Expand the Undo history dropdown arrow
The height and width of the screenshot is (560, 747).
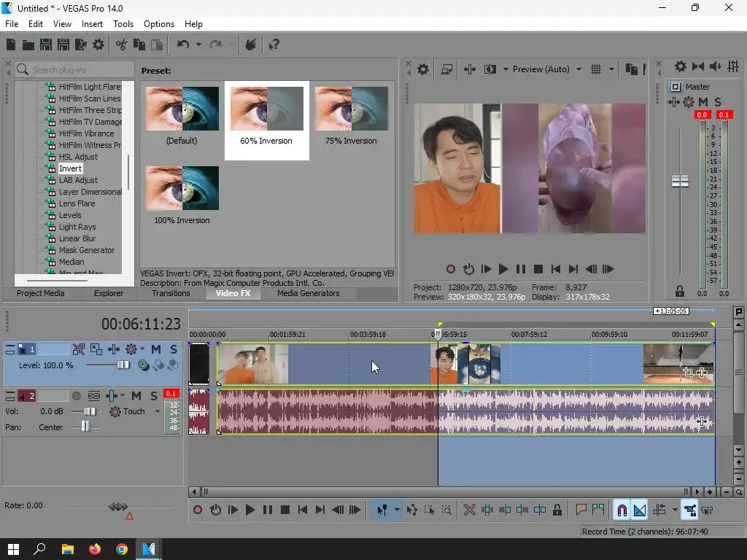198,44
